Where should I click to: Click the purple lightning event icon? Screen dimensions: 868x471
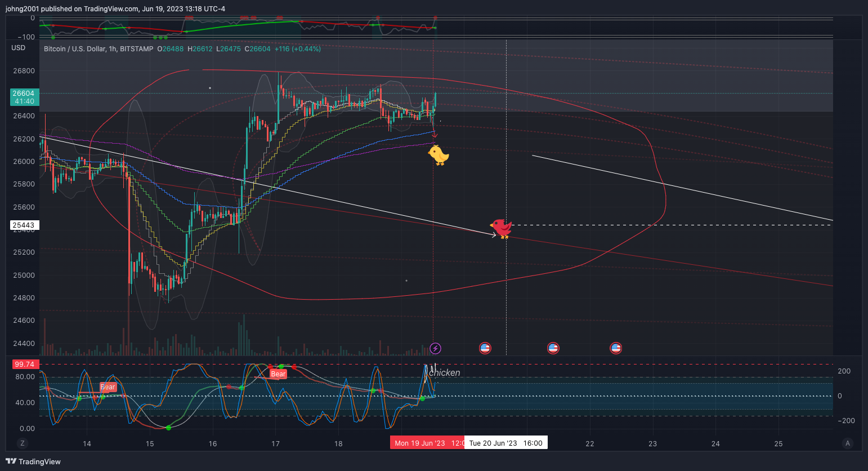point(435,348)
